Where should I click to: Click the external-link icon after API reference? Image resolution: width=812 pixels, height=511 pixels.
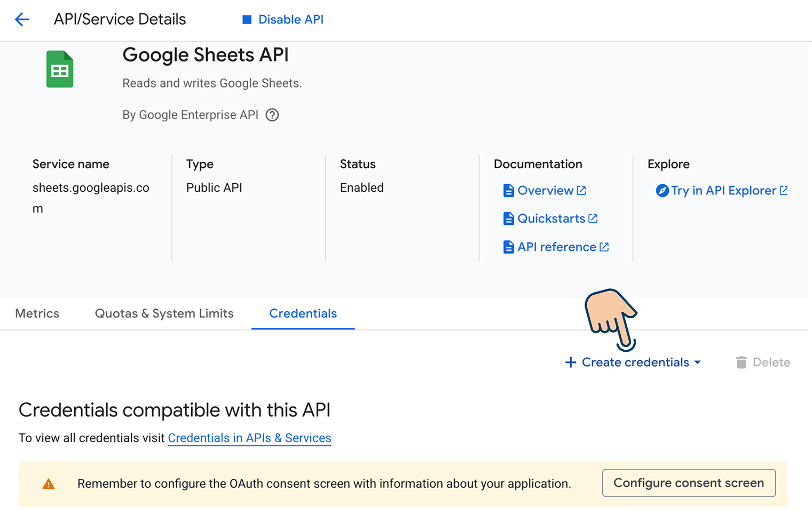pyautogui.click(x=604, y=247)
